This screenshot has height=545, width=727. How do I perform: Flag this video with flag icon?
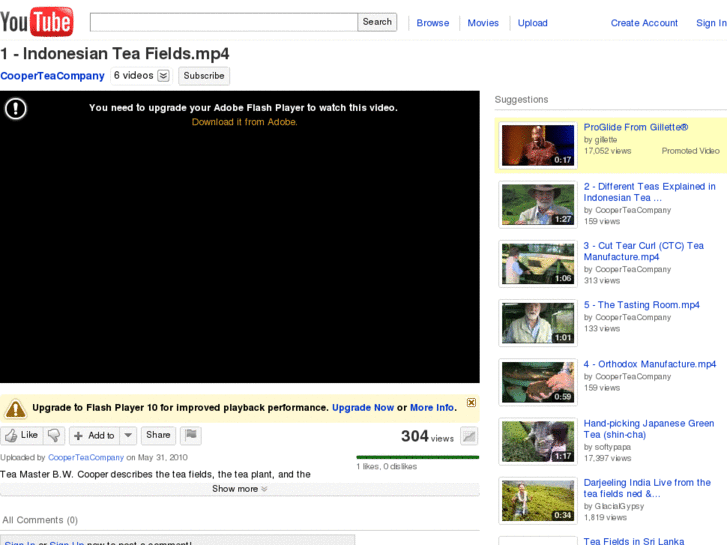coord(190,435)
